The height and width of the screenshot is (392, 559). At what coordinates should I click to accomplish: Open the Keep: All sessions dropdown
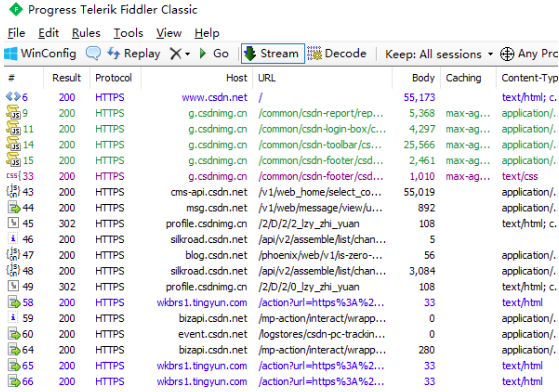click(439, 54)
